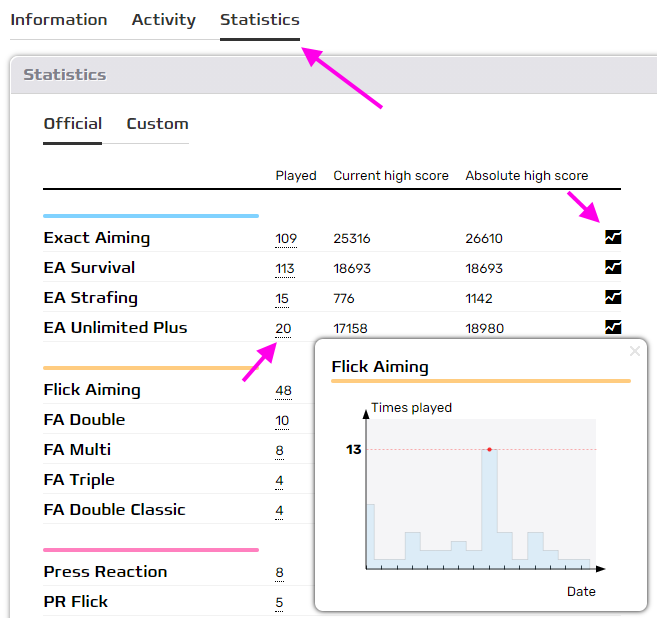Close the Flick Aiming chart popup
657x618 pixels.
(634, 352)
